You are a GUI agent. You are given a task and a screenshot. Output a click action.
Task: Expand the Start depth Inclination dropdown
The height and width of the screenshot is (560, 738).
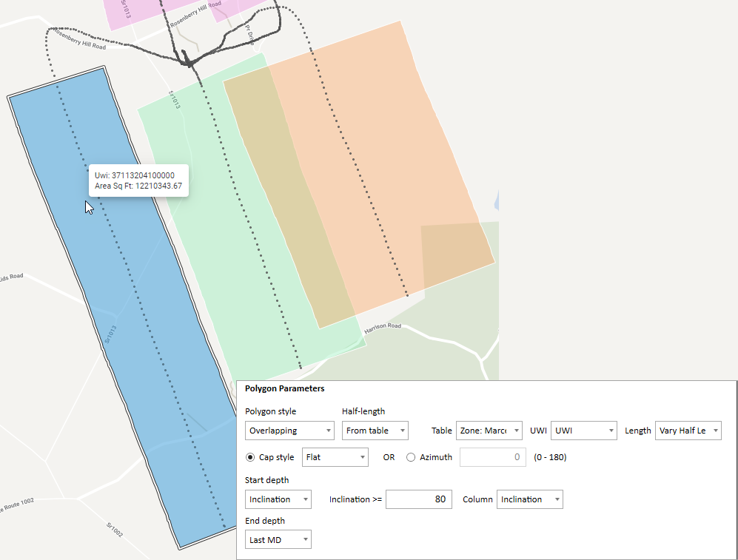(x=278, y=499)
